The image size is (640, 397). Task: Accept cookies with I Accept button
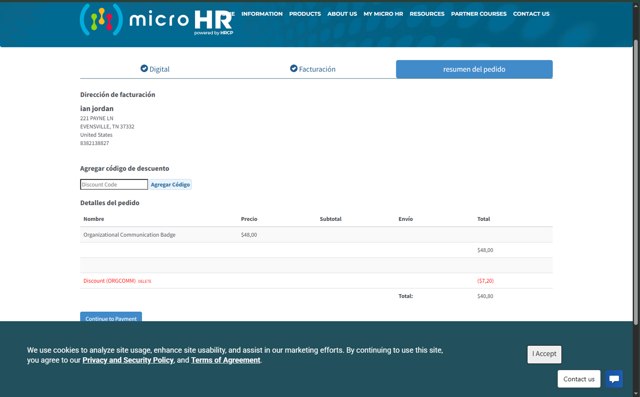[x=544, y=354]
